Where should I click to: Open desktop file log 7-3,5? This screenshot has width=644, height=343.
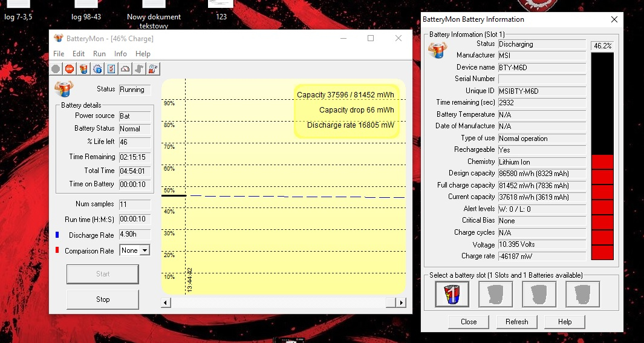click(18, 11)
